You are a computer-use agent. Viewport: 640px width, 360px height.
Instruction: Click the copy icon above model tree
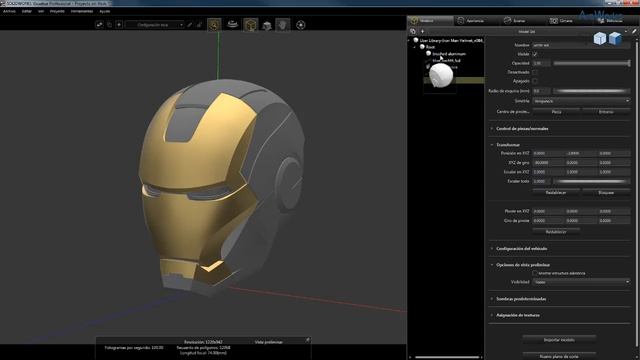413,31
